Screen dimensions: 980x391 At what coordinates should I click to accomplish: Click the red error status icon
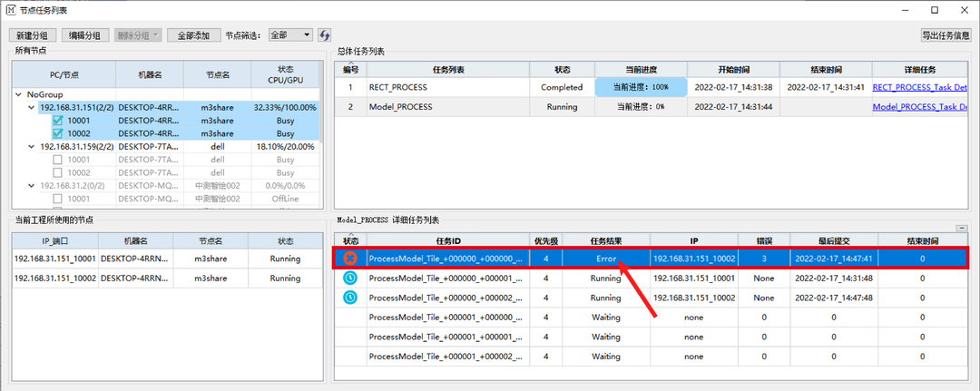[x=349, y=259]
